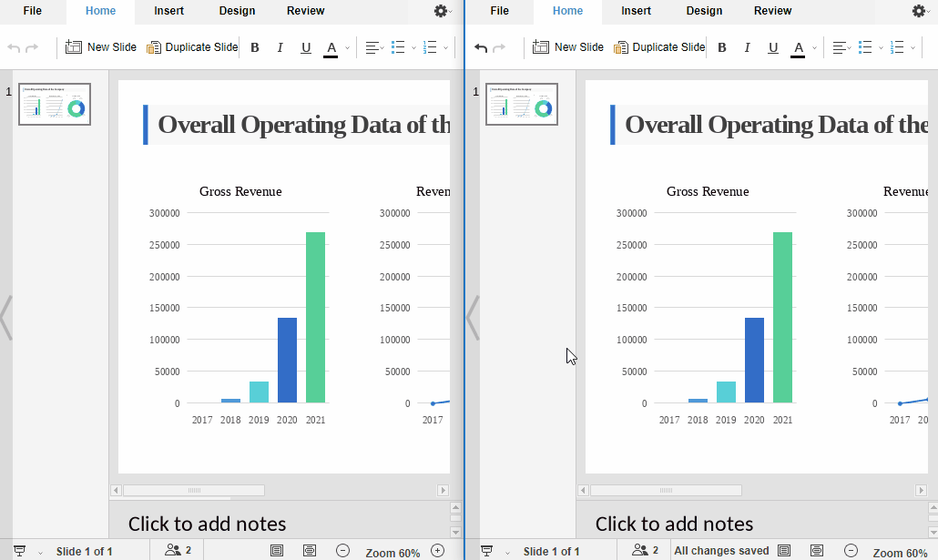The image size is (938, 560).
Task: Toggle Italic in the right pane toolbar
Action: [x=747, y=47]
